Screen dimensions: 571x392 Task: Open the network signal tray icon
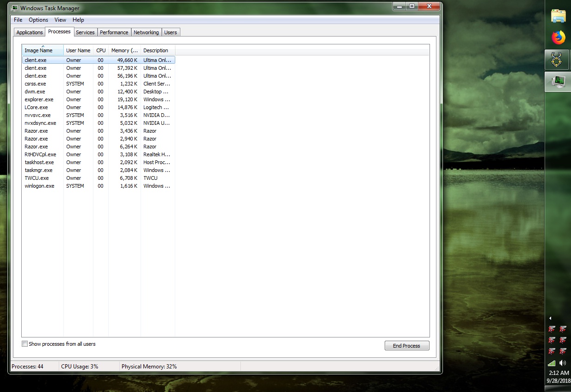(551, 363)
